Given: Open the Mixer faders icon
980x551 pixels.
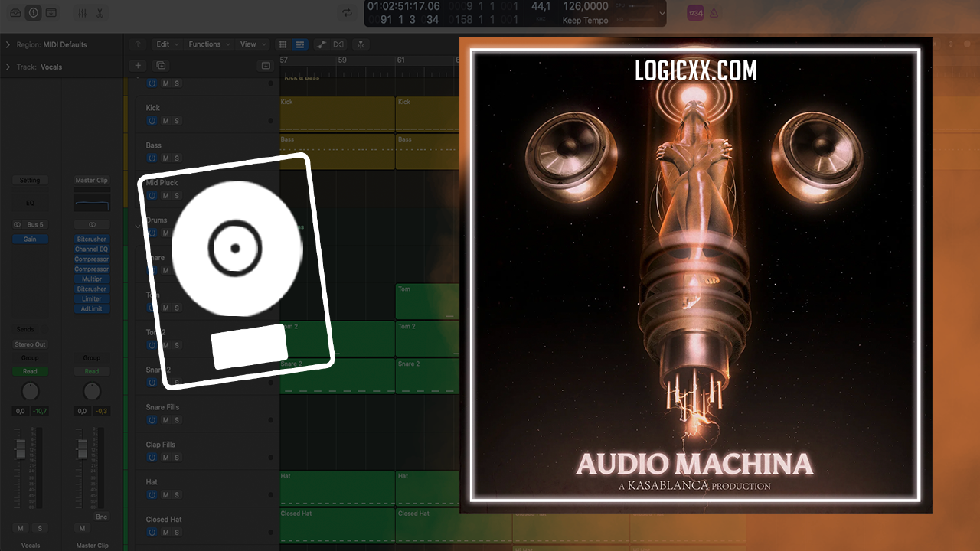Looking at the screenshot, I should pos(83,12).
